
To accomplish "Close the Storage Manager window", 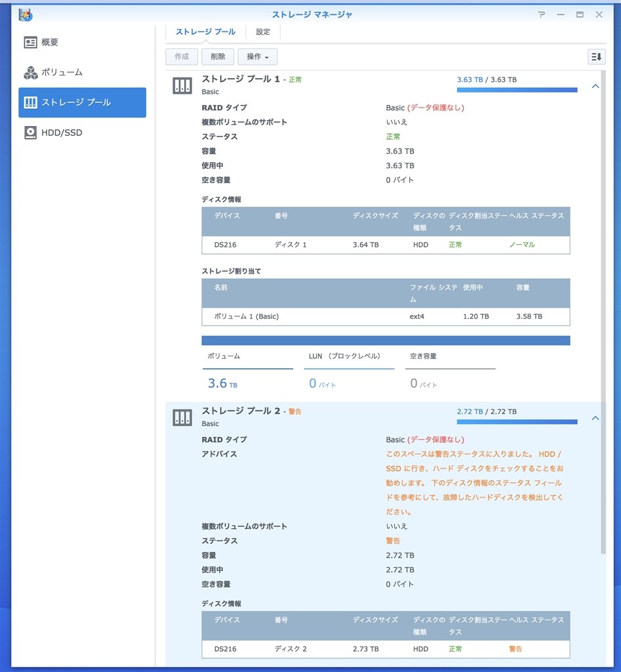I will 599,14.
